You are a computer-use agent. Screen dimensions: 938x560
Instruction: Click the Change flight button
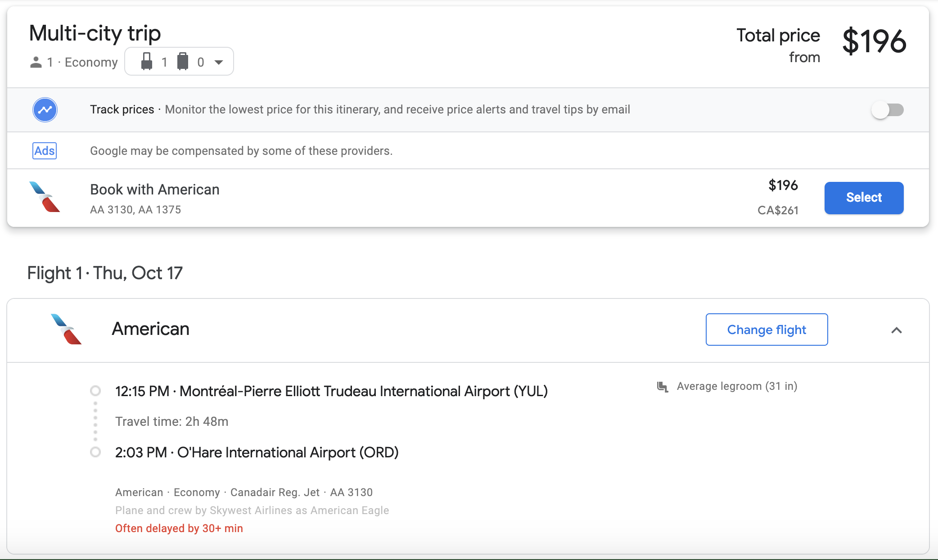[767, 330]
